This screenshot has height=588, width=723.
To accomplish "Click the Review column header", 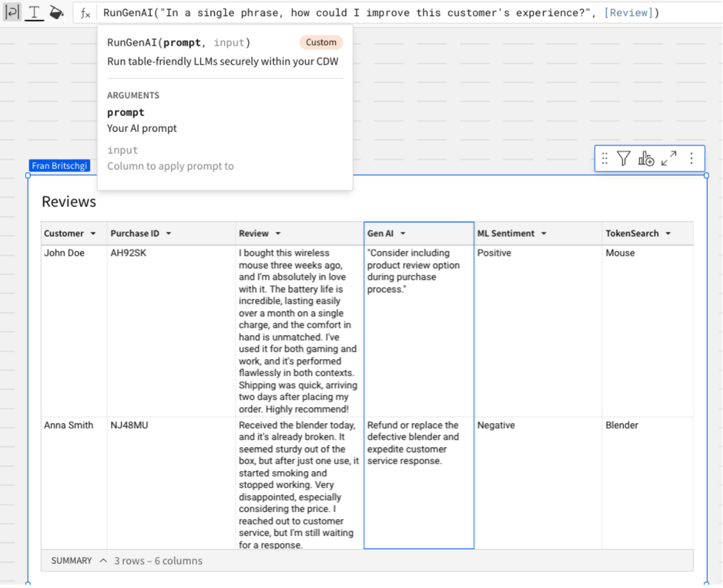I will (x=300, y=233).
